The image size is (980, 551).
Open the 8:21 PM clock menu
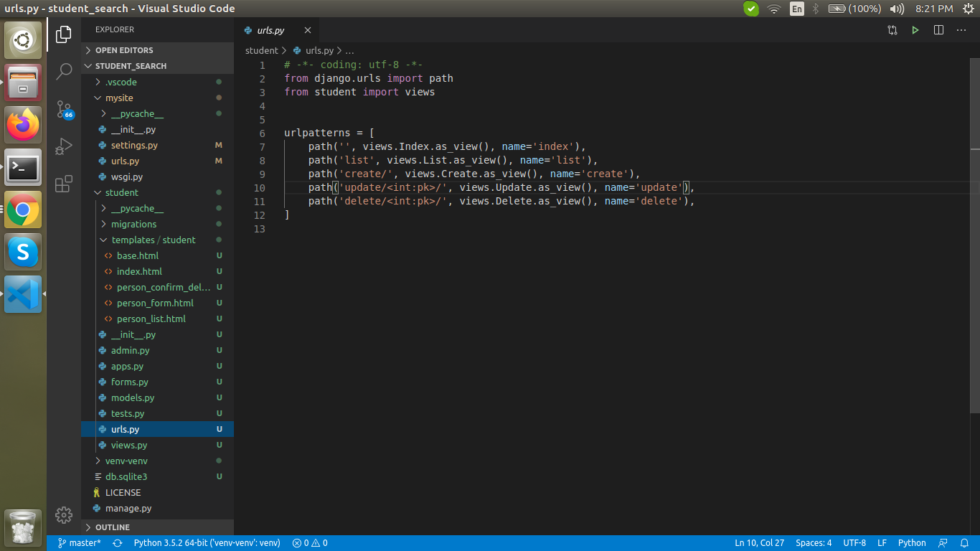point(934,9)
